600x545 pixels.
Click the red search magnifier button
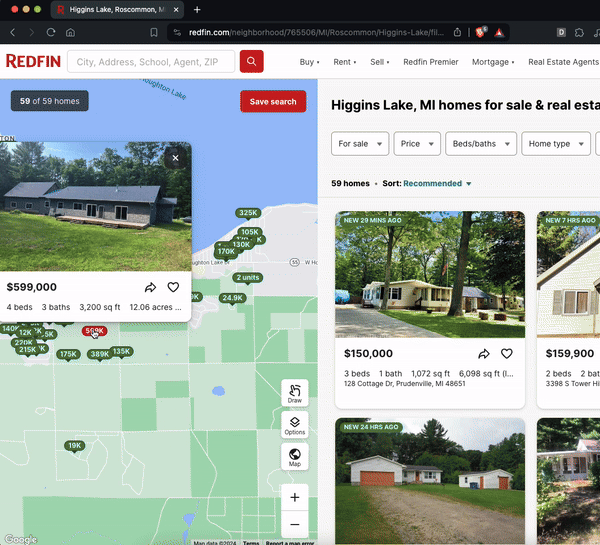point(251,61)
